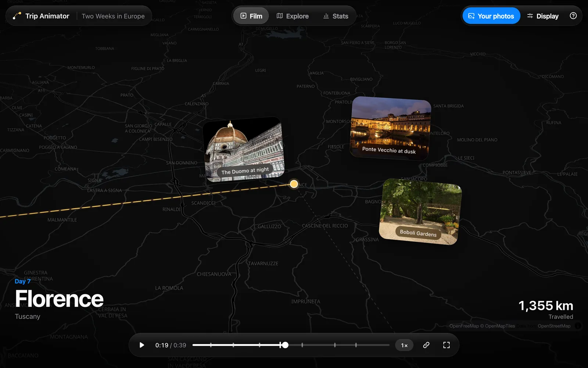Switch to the Explore tab
588x368 pixels.
click(293, 16)
